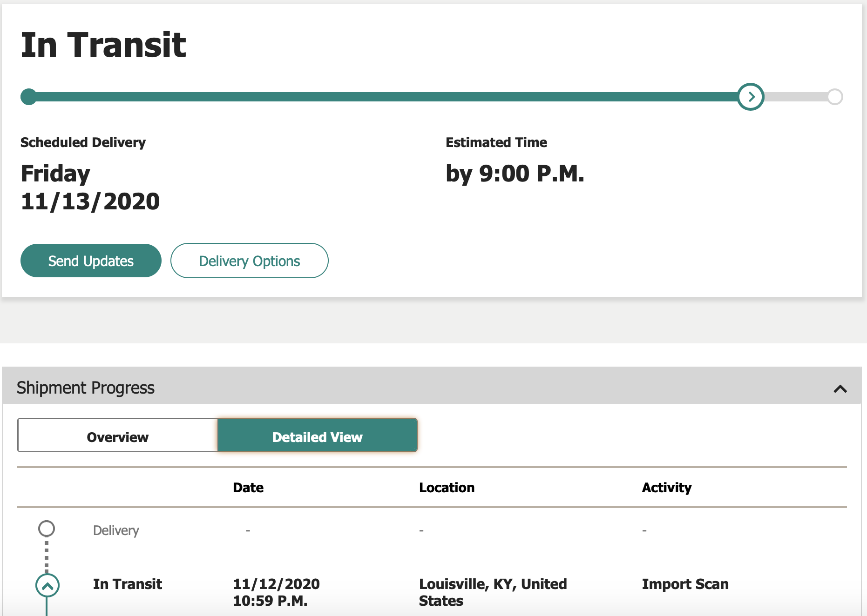Collapse the In Transit step chevron circle
Viewport: 867px width, 616px height.
pos(47,585)
